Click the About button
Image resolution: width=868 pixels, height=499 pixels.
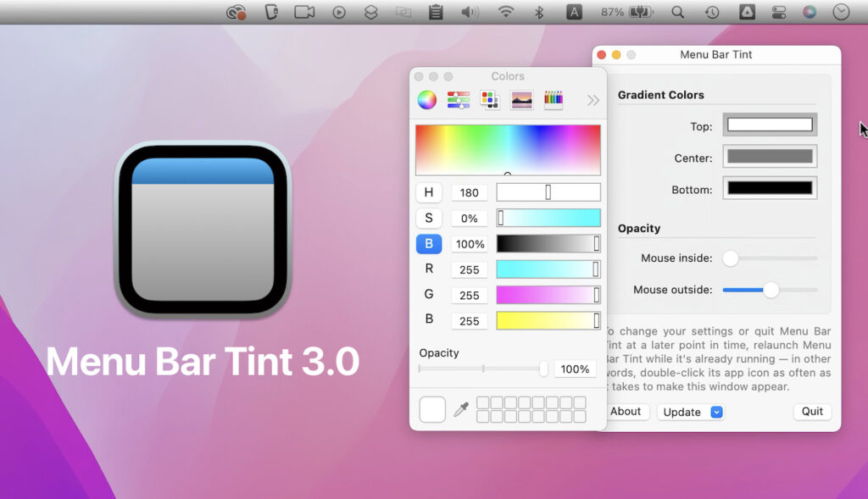coord(626,412)
